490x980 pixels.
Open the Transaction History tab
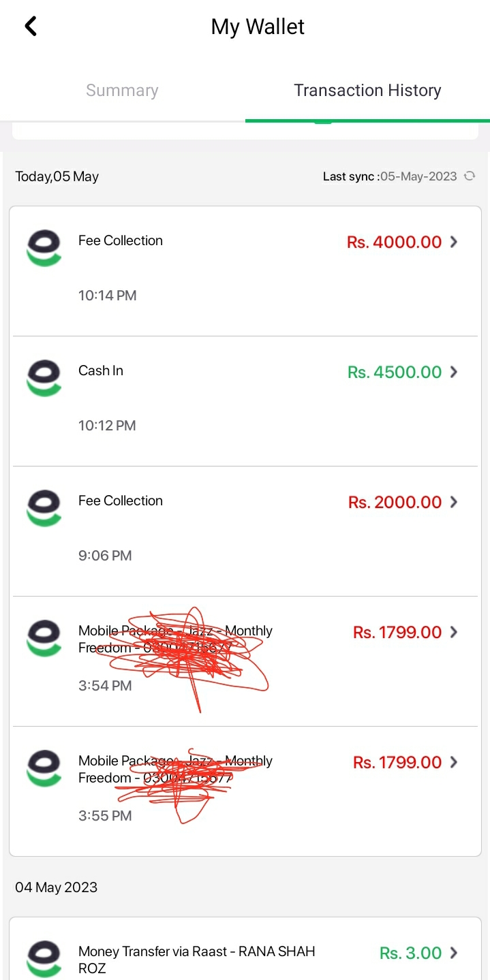point(367,89)
